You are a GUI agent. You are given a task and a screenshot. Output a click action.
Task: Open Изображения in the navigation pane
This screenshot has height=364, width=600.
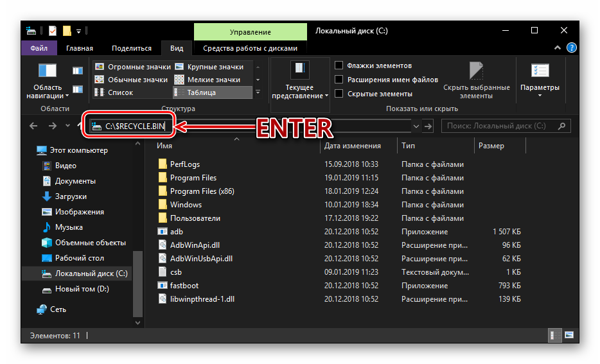(73, 212)
